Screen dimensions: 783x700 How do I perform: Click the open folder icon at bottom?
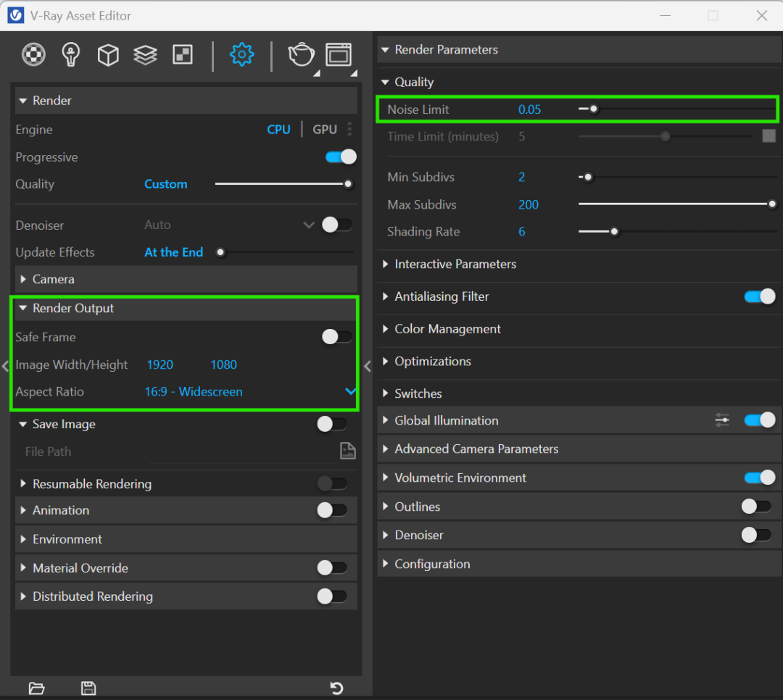tap(36, 688)
